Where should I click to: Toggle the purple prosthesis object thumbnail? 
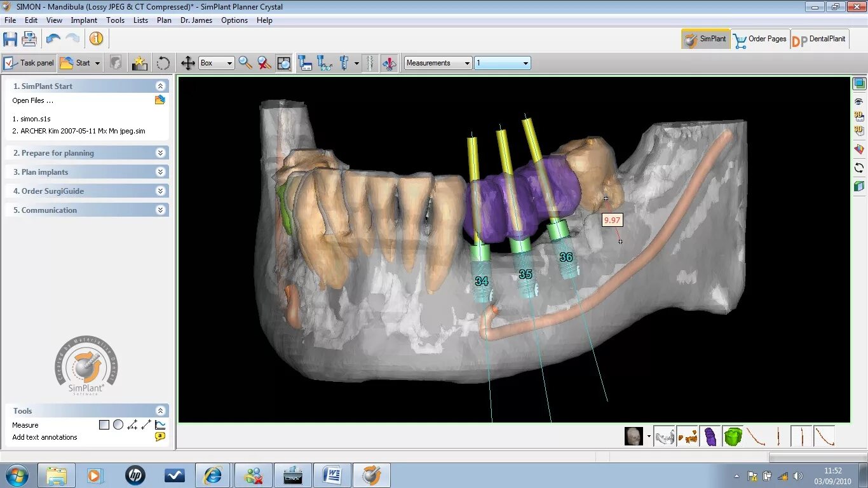click(710, 436)
